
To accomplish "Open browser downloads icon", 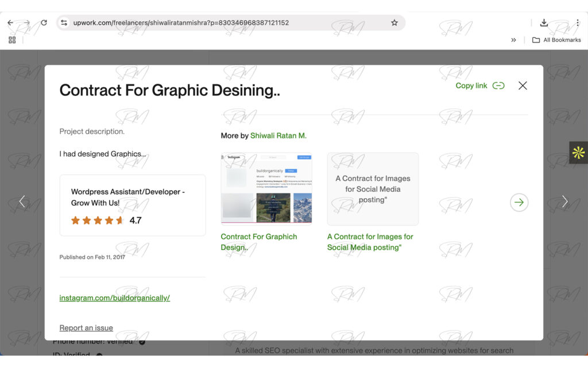I will point(544,22).
